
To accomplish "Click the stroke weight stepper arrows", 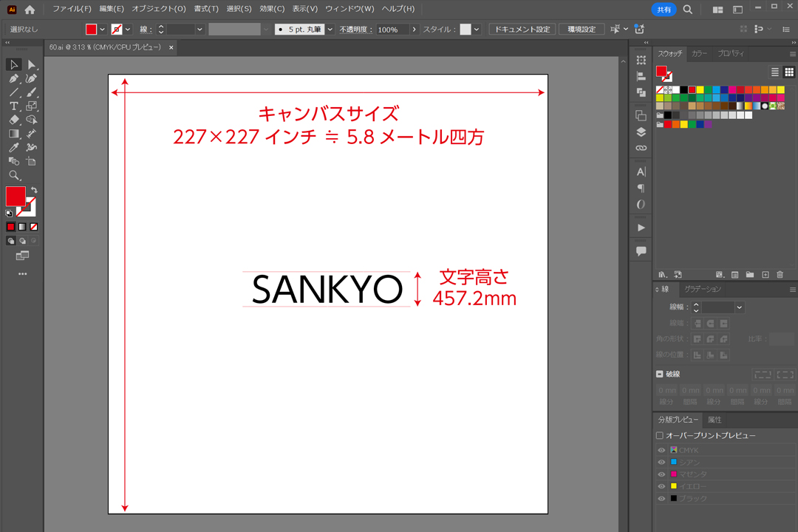I will pos(161,30).
